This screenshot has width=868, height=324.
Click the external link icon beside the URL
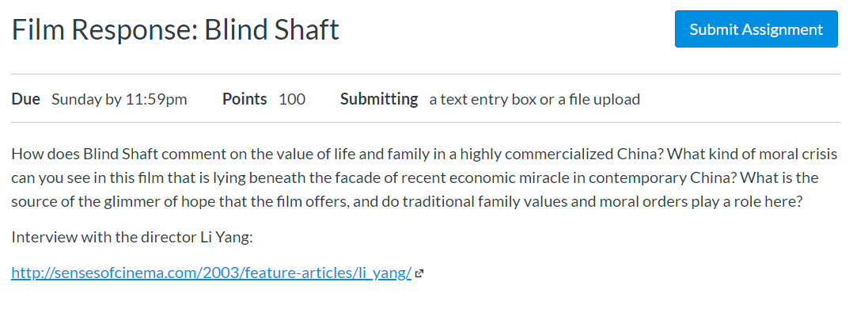pos(419,273)
